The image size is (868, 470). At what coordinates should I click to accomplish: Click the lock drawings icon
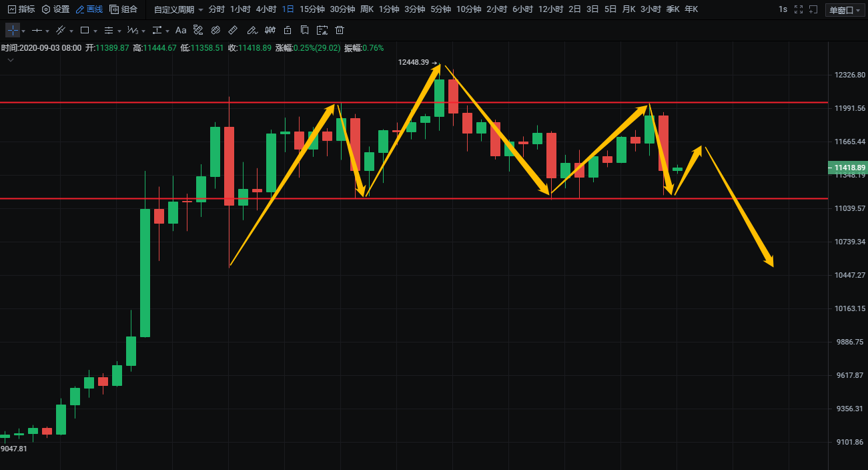[288, 31]
